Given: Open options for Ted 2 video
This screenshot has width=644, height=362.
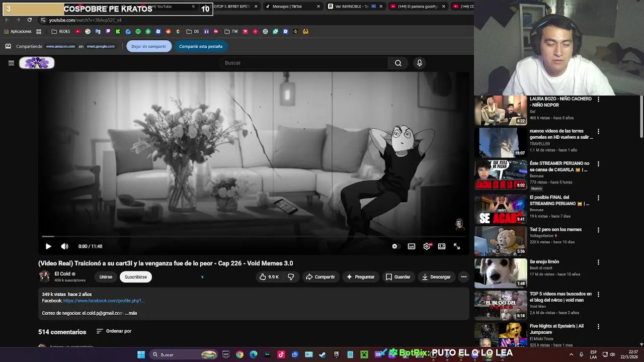Looking at the screenshot, I should (x=598, y=230).
